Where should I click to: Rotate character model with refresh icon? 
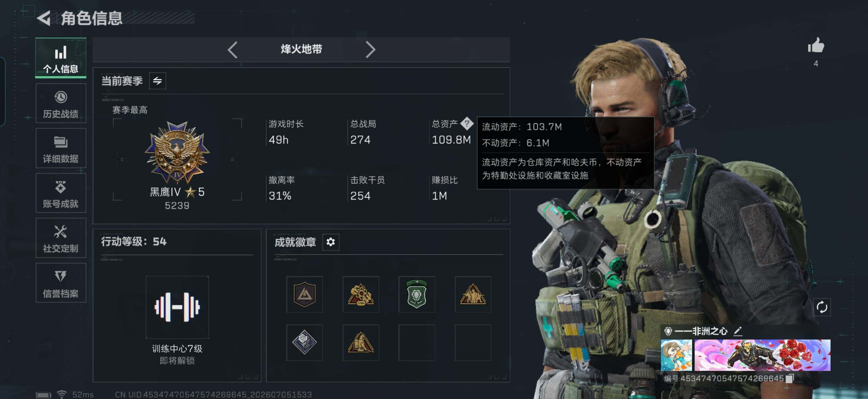(822, 307)
